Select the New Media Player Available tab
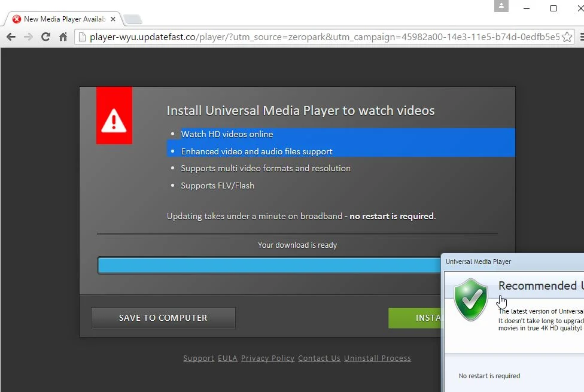 (x=64, y=19)
